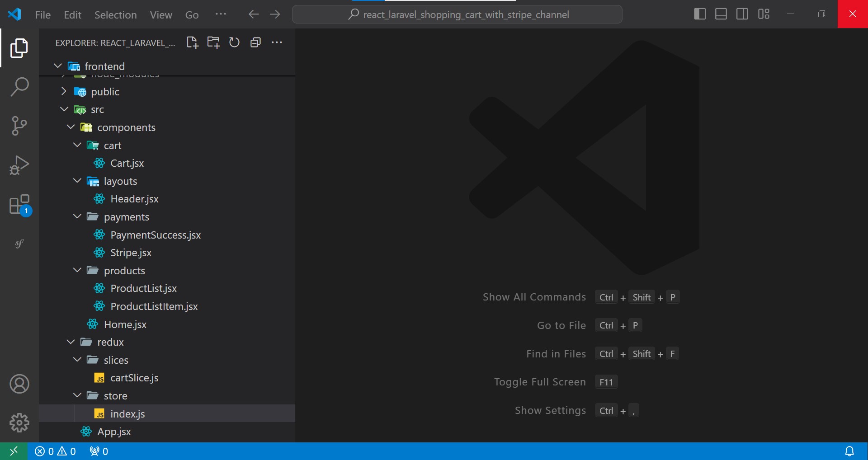Screen dimensions: 868x460
Task: Open Customize Layout options
Action: pyautogui.click(x=764, y=14)
